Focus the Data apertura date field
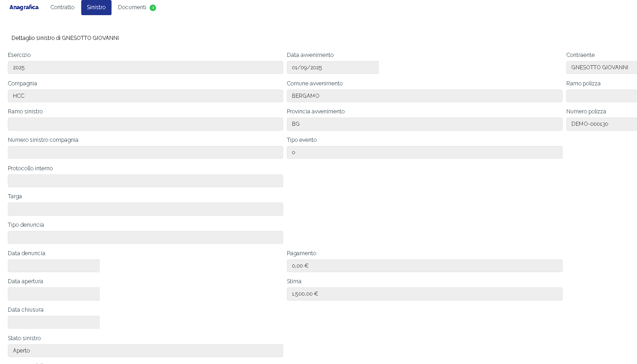Image resolution: width=637 pixels, height=364 pixels. tap(53, 294)
